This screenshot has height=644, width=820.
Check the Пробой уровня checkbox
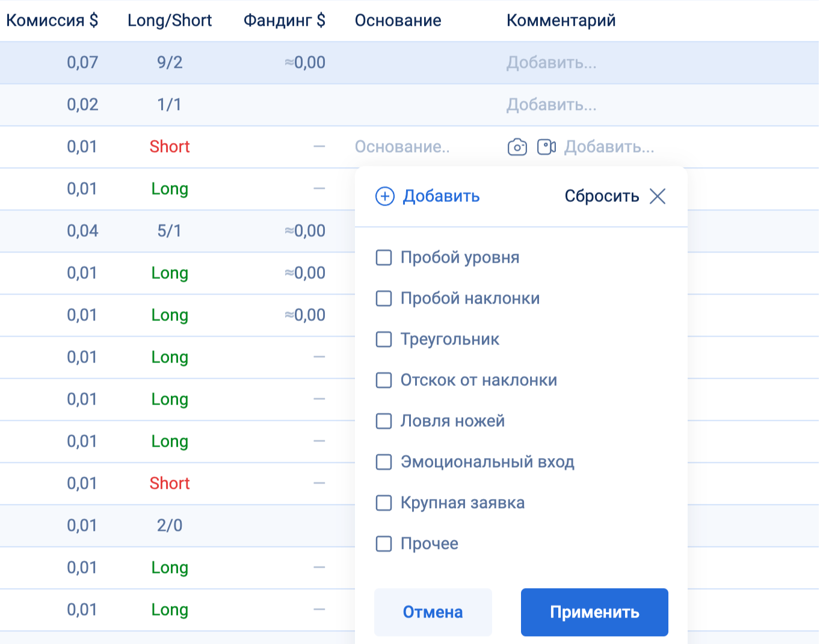click(x=384, y=257)
